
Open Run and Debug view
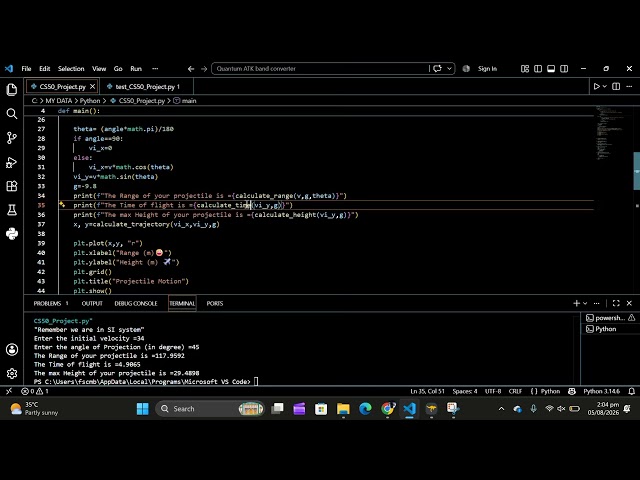12,162
